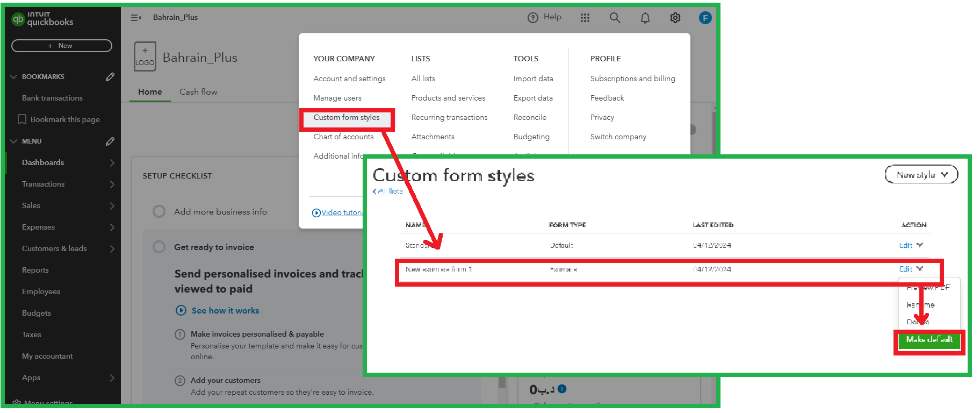Switch to the Home tab
Image resolution: width=980 pixels, height=413 pixels.
pos(150,92)
